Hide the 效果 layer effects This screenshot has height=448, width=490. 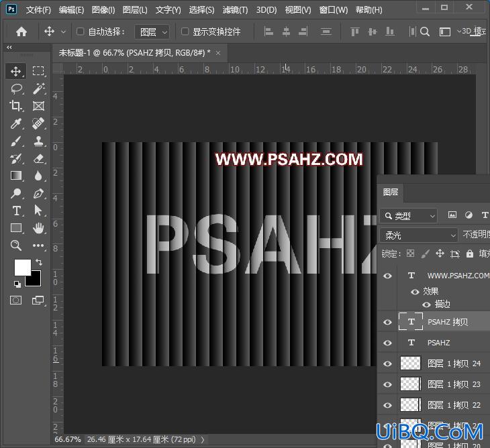(x=415, y=292)
